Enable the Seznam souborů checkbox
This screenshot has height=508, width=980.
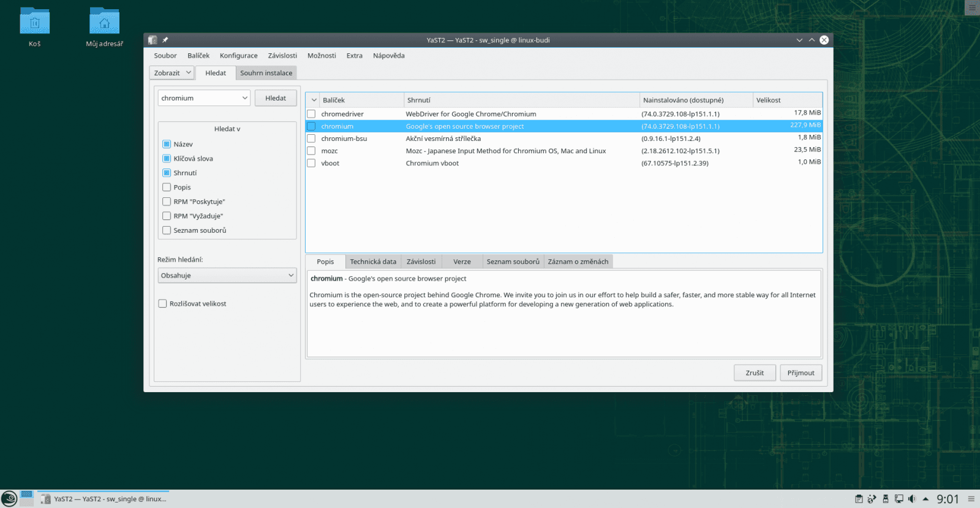click(167, 230)
